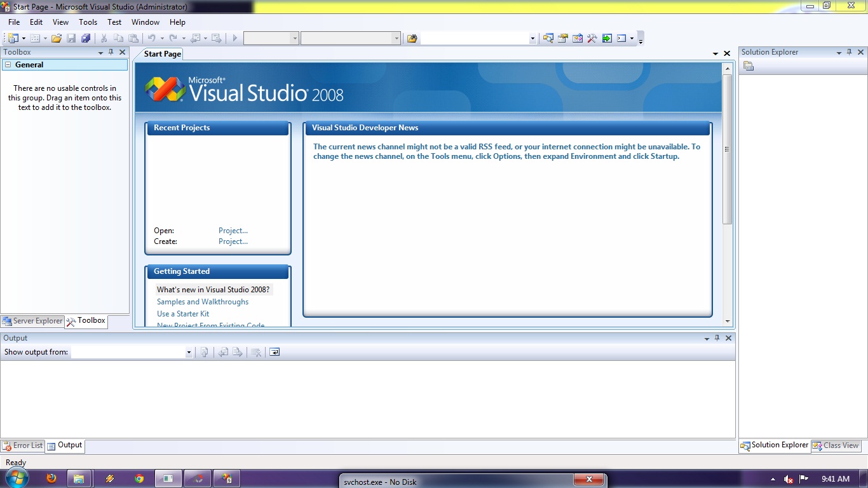Open the Test menu
The image size is (868, 488).
click(x=114, y=22)
